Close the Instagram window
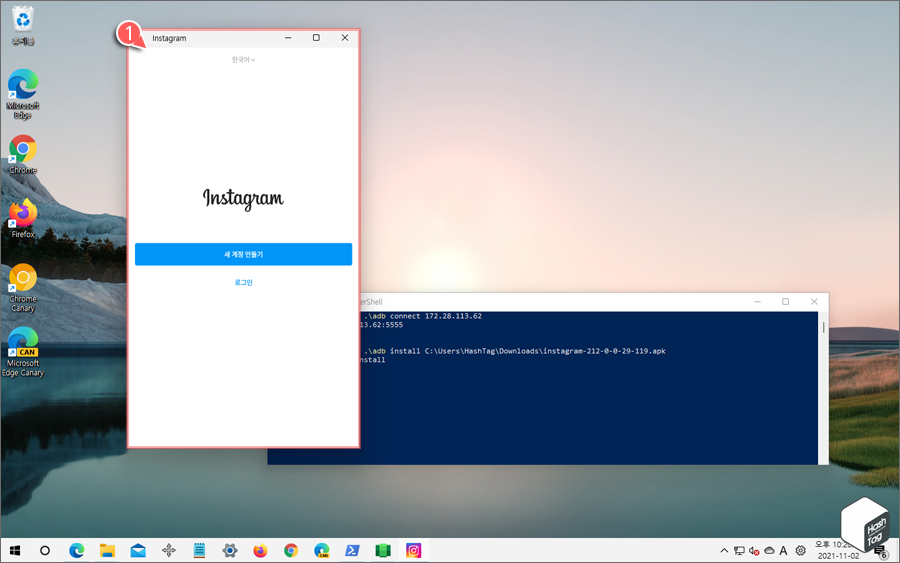The image size is (900, 563). (x=345, y=38)
